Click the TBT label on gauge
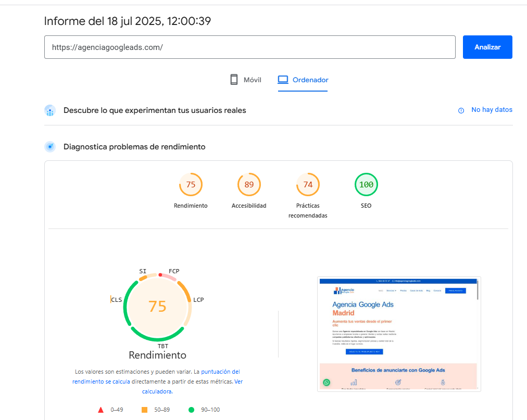This screenshot has height=420, width=527. pos(163,346)
